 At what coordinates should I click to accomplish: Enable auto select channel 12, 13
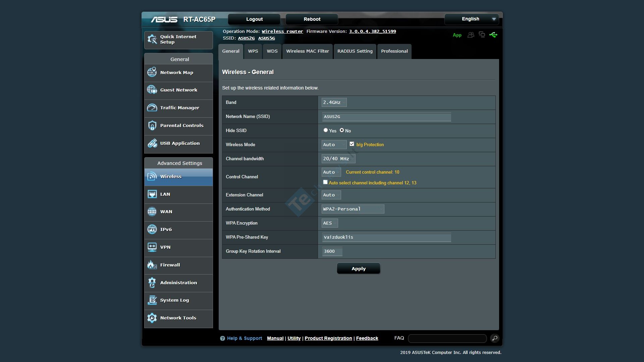click(325, 182)
